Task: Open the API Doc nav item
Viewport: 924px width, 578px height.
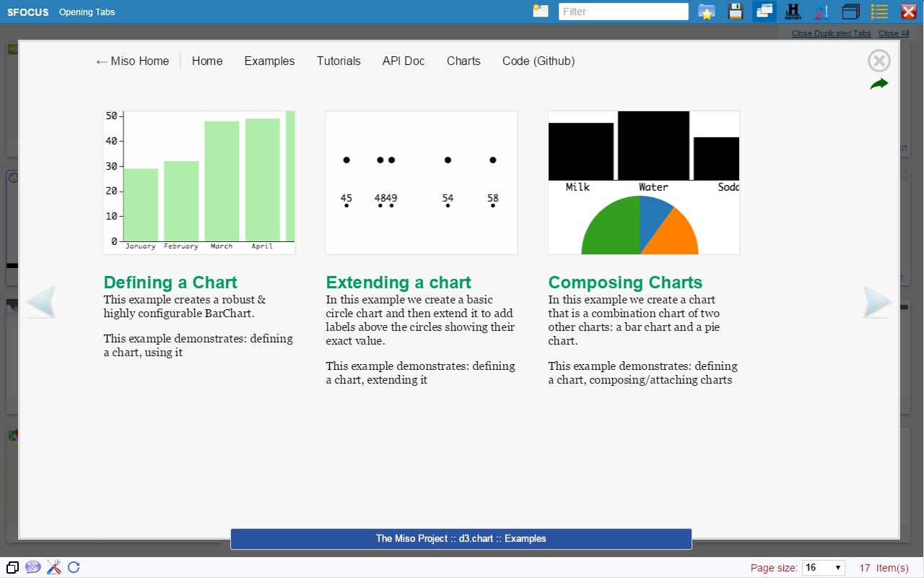Action: tap(404, 61)
